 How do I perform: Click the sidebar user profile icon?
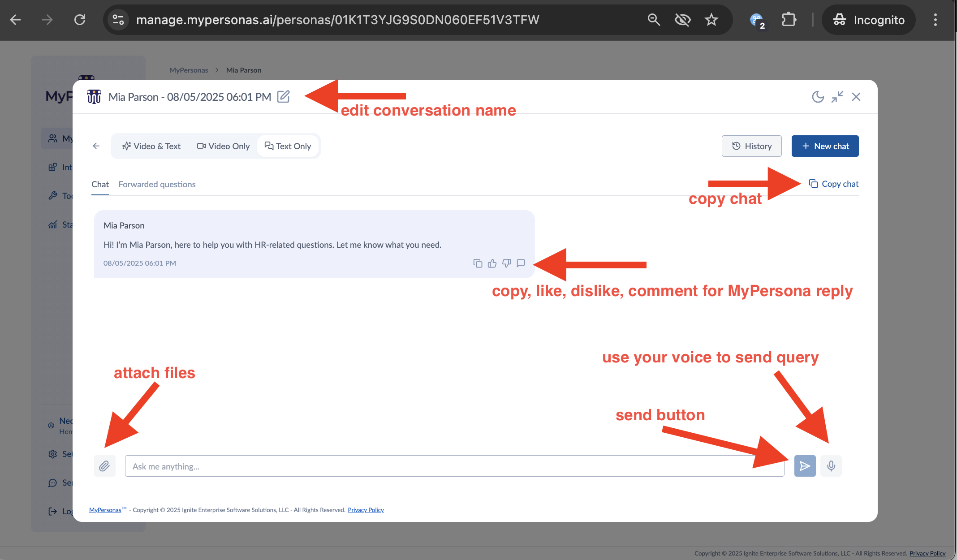(x=51, y=426)
